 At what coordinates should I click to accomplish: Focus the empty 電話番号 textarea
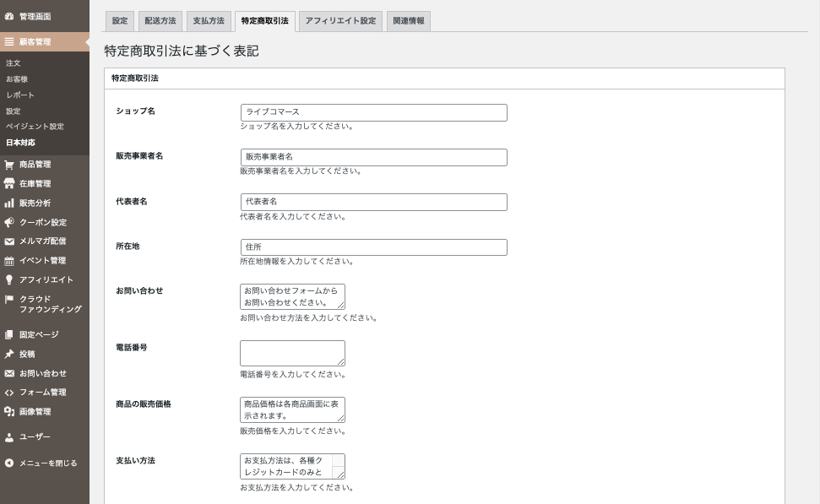coord(292,353)
